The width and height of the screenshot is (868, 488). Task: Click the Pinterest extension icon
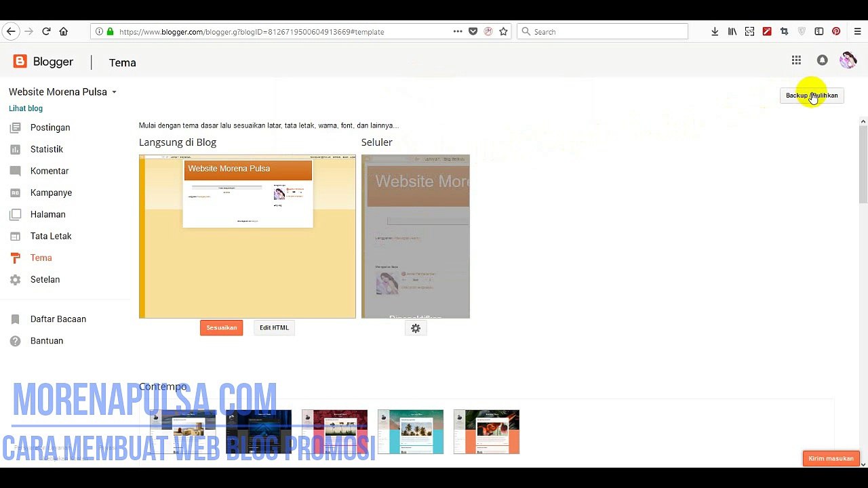point(836,31)
